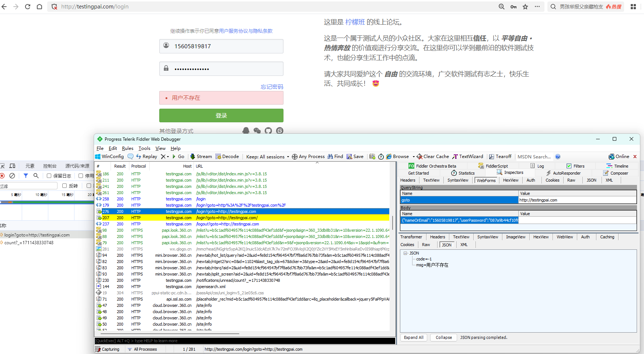Image resolution: width=644 pixels, height=354 pixels.
Task: Click the browser password key icon
Action: [x=514, y=7]
